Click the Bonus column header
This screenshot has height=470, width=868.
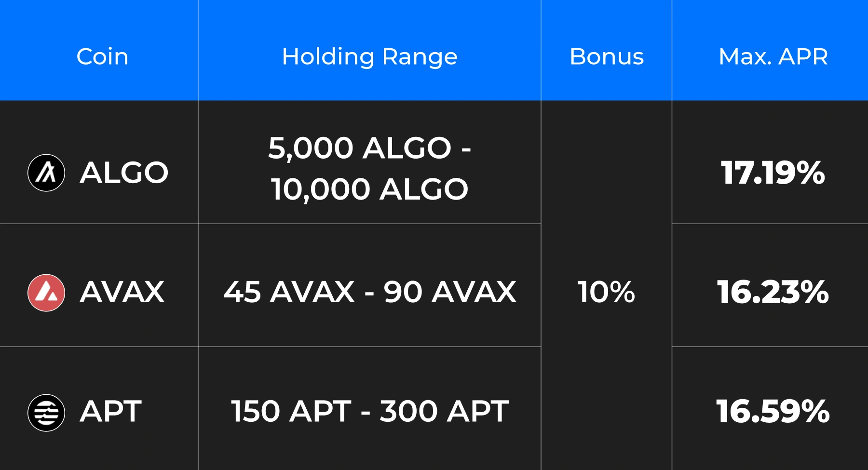[x=606, y=56]
